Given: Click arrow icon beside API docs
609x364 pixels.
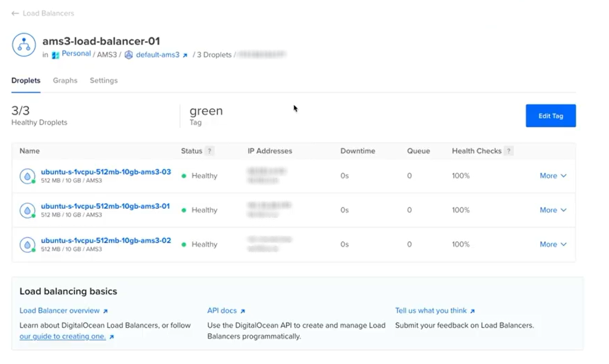Looking at the screenshot, I should point(243,311).
